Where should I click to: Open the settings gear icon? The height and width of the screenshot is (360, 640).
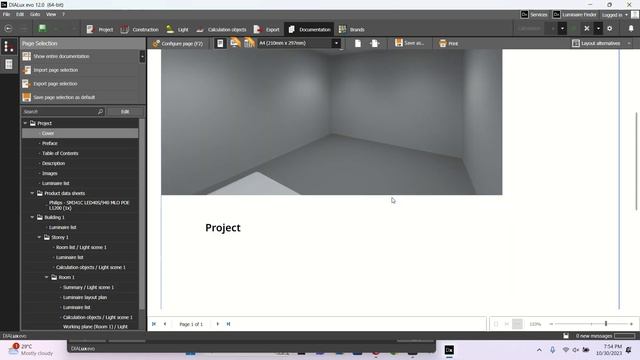(609, 29)
